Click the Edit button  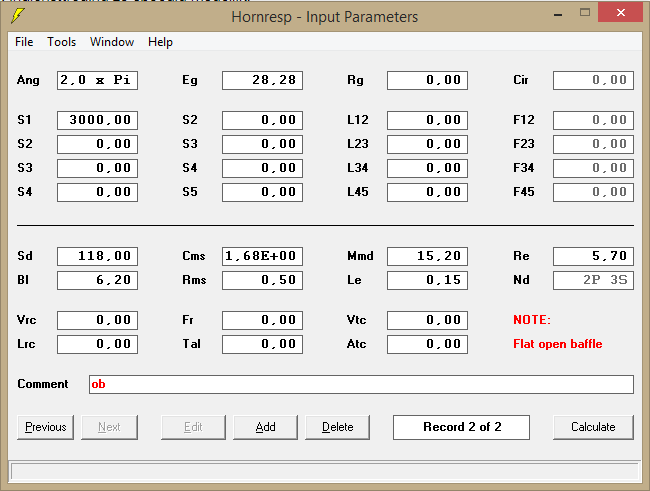coord(193,427)
